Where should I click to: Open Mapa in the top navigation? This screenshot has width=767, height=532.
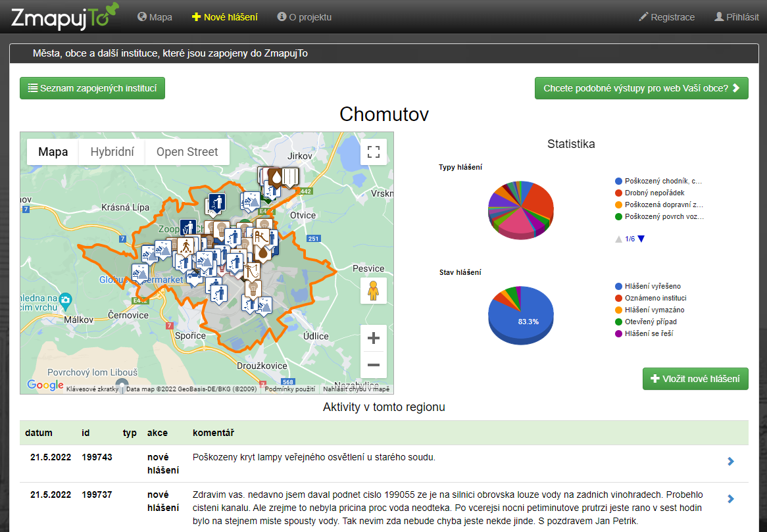[155, 17]
